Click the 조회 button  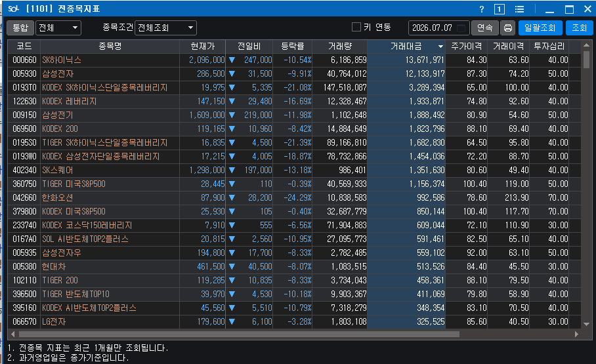(579, 28)
